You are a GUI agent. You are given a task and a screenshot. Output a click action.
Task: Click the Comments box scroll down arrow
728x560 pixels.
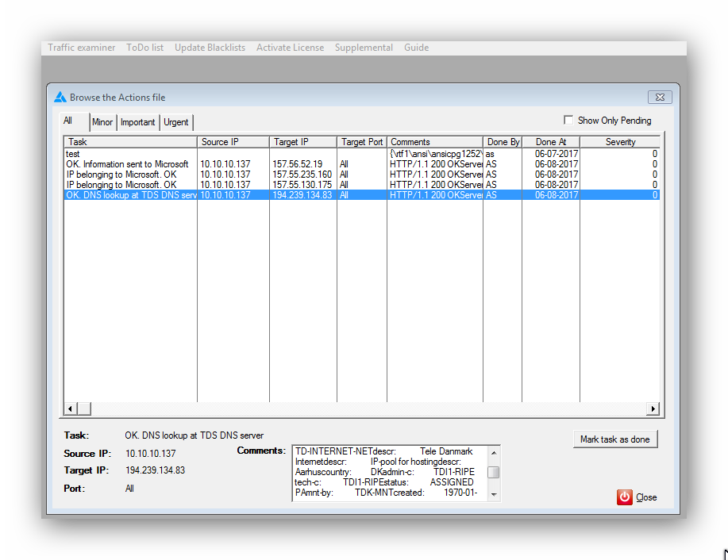click(x=494, y=495)
